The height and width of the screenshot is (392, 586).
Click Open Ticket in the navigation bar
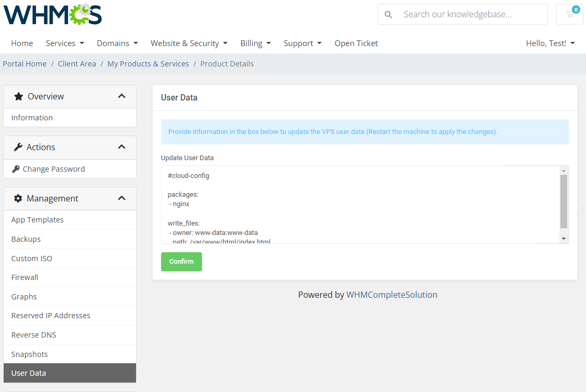(x=356, y=43)
